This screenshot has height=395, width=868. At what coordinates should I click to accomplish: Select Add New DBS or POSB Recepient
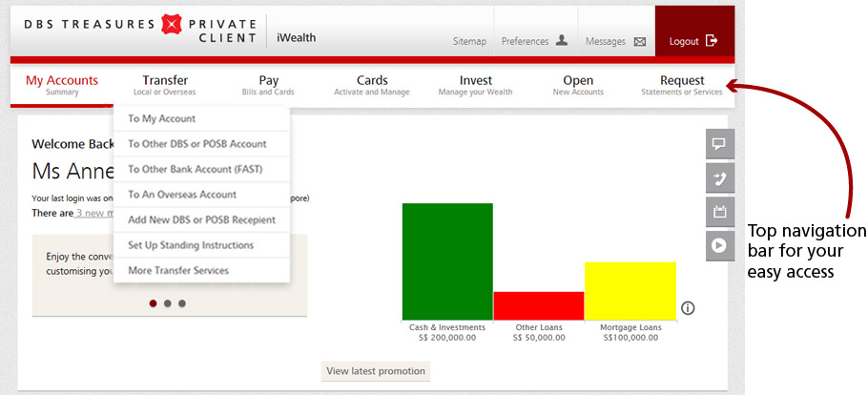click(x=201, y=220)
